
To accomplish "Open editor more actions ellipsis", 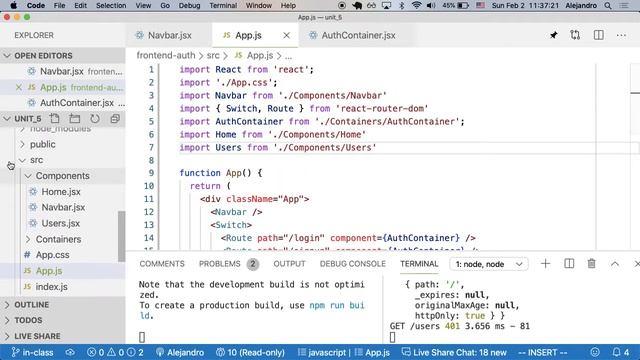I will click(621, 36).
